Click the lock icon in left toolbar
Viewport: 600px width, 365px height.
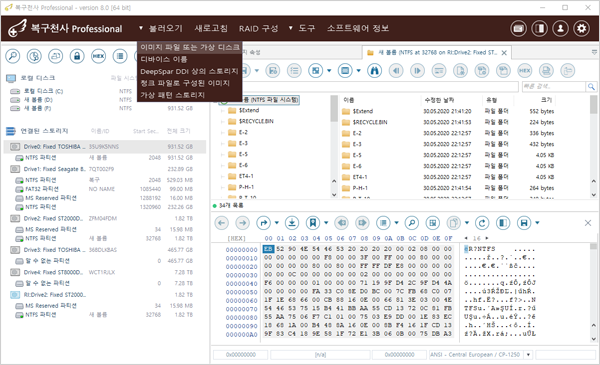(x=77, y=56)
